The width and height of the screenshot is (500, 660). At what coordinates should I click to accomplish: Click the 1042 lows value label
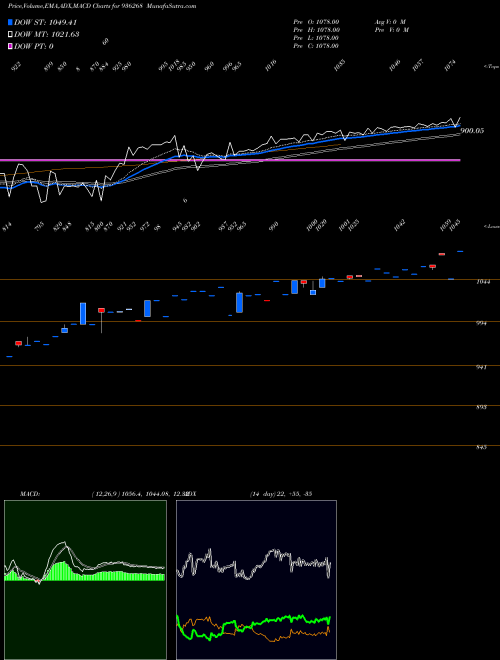tap(399, 224)
